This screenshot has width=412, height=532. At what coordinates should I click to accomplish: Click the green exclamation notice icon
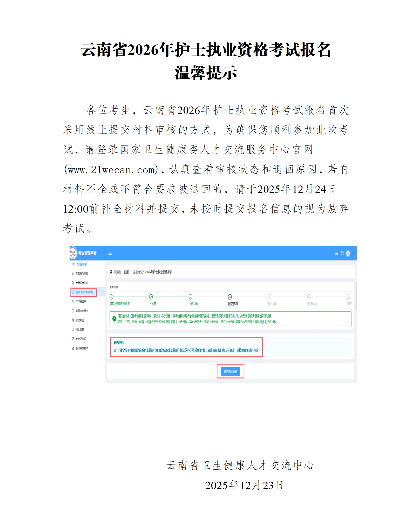click(114, 319)
